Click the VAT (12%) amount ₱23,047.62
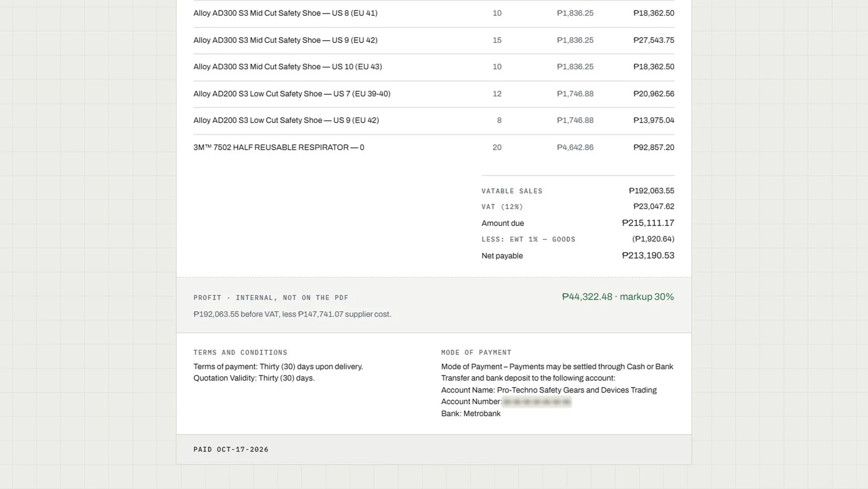Image resolution: width=868 pixels, height=489 pixels. [654, 207]
